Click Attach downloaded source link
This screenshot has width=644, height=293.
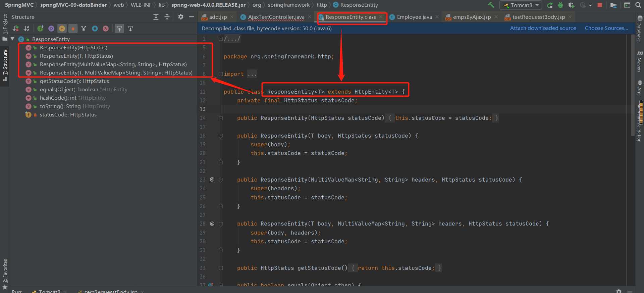543,28
